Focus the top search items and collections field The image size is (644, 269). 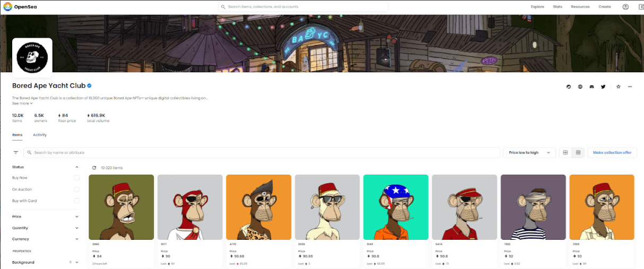tap(303, 7)
